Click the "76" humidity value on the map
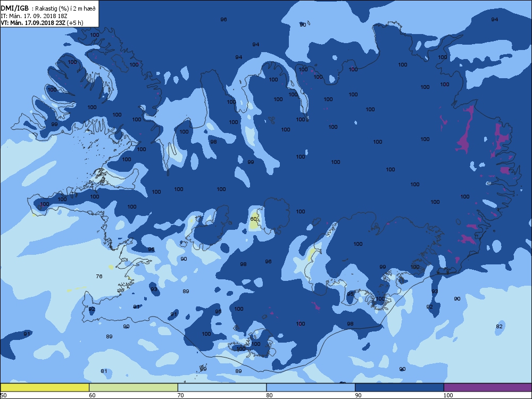The width and height of the screenshot is (532, 399). (99, 276)
